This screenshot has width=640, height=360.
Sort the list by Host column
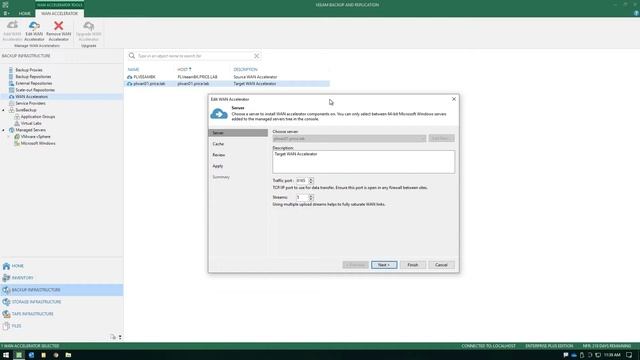click(184, 70)
